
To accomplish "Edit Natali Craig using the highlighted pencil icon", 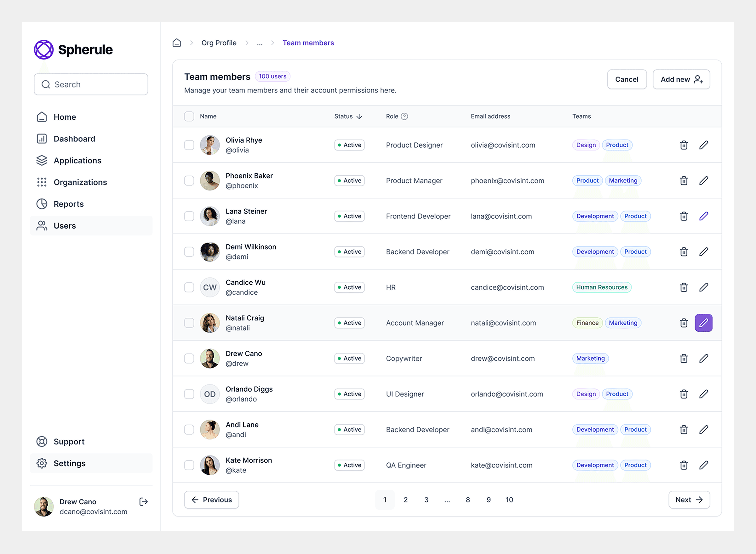I will [x=703, y=323].
